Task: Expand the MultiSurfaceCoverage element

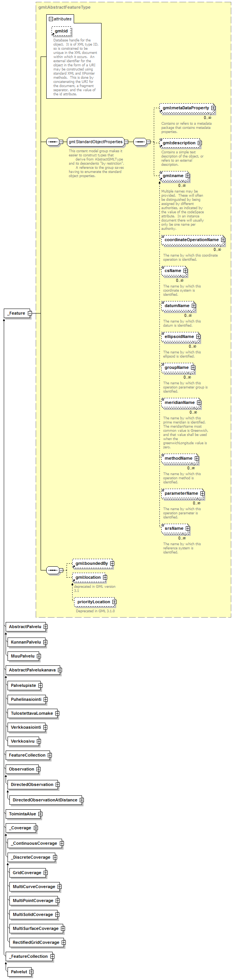Action: (63, 929)
